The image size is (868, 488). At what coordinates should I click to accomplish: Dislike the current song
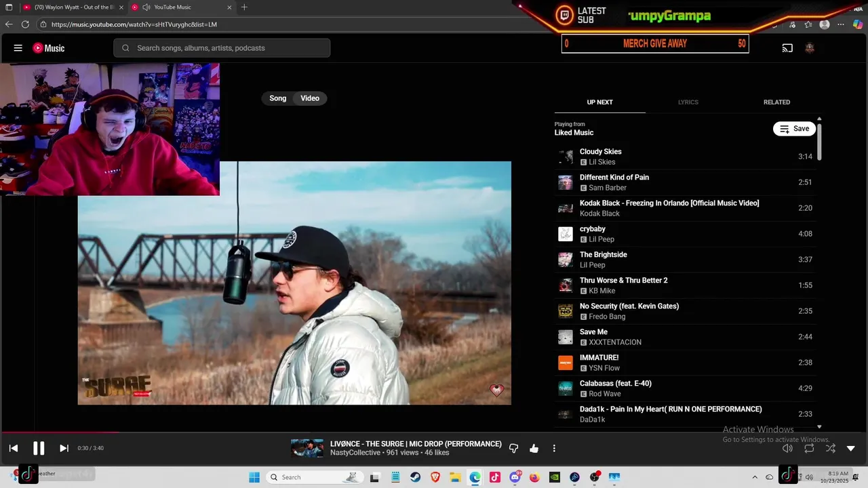[x=513, y=448]
